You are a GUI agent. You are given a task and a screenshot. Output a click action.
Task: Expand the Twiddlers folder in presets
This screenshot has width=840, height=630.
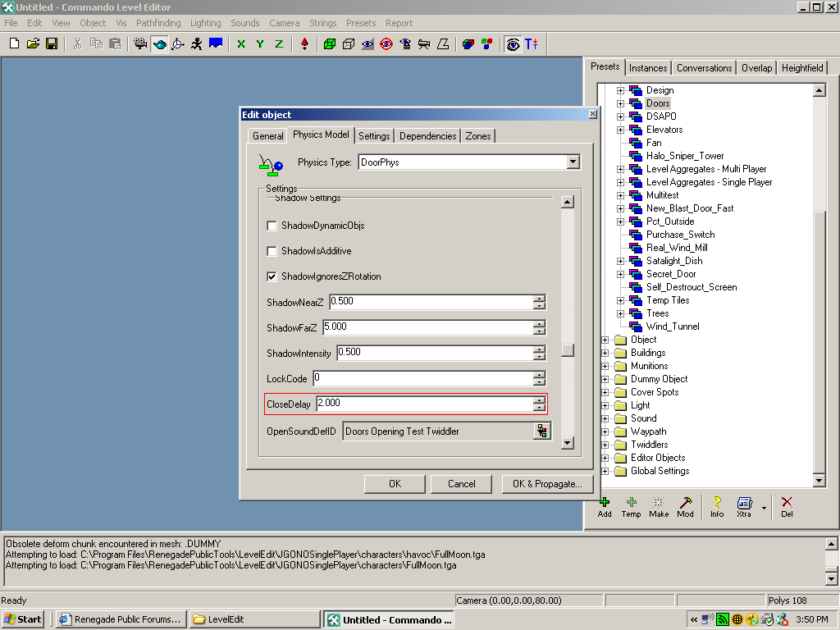click(x=605, y=445)
